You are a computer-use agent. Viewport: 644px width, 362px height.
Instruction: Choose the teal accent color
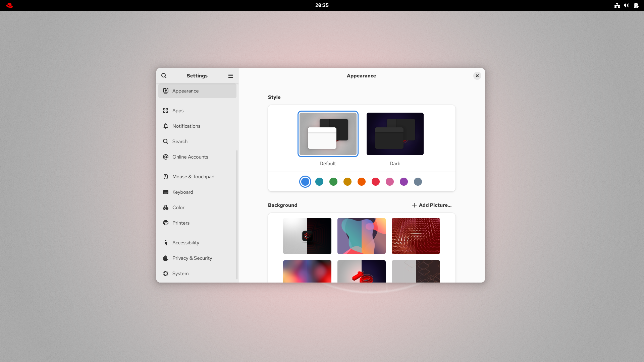coord(319,182)
